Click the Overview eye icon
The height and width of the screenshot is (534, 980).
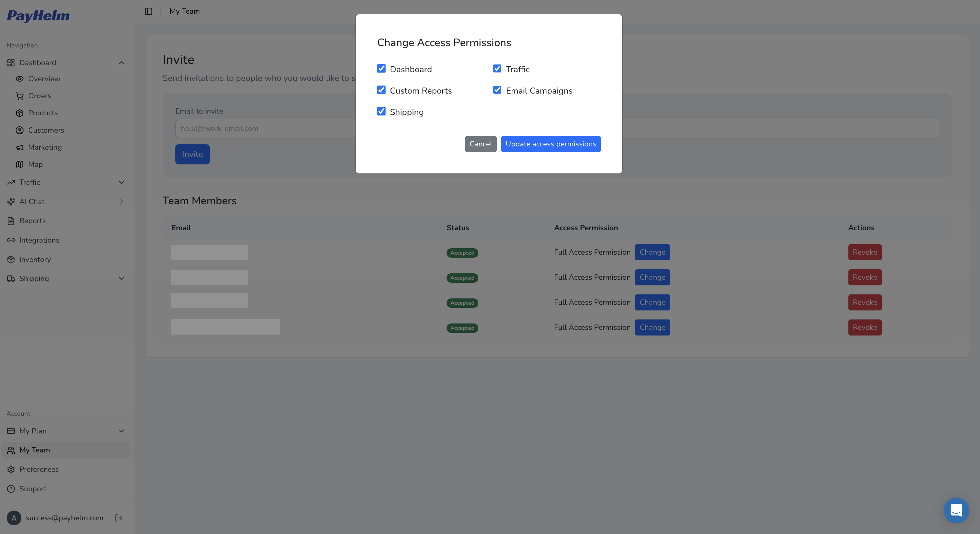[x=19, y=79]
